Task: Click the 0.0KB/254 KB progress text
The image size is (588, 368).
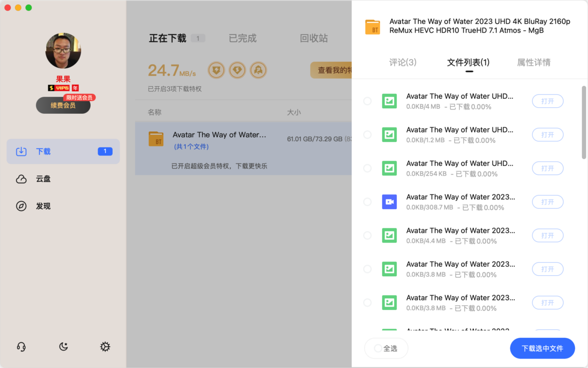Action: click(426, 174)
